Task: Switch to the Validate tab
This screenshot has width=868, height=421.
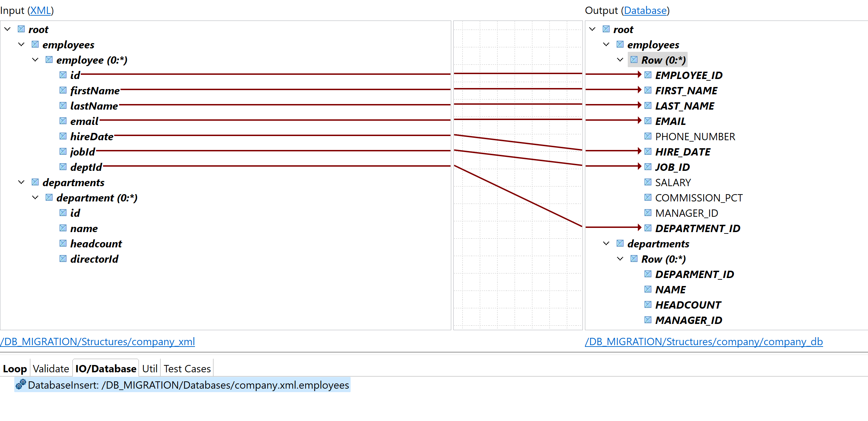Action: tap(51, 368)
